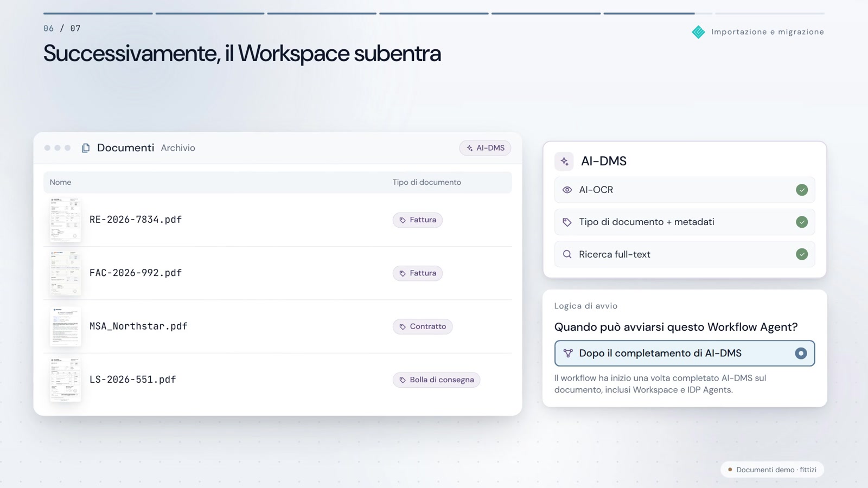
Task: Click the Archivio label beside Documenti
Action: coord(178,148)
